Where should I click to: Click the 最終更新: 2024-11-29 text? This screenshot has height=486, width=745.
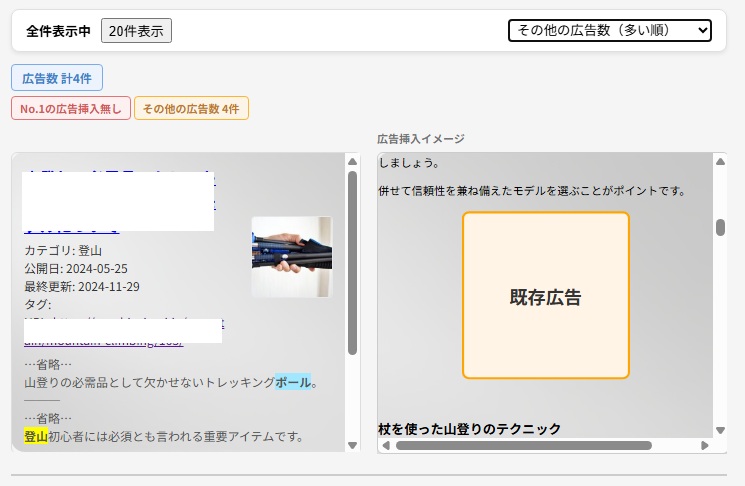[x=82, y=286]
